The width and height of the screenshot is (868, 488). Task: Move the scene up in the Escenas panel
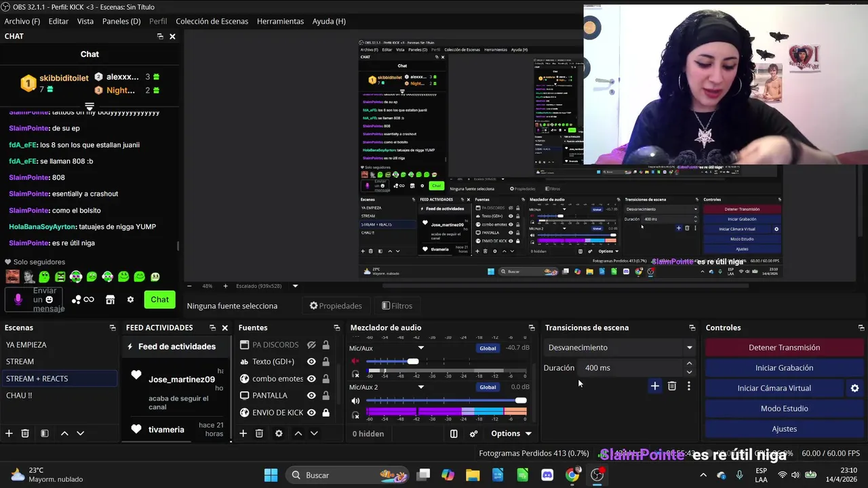coord(64,433)
